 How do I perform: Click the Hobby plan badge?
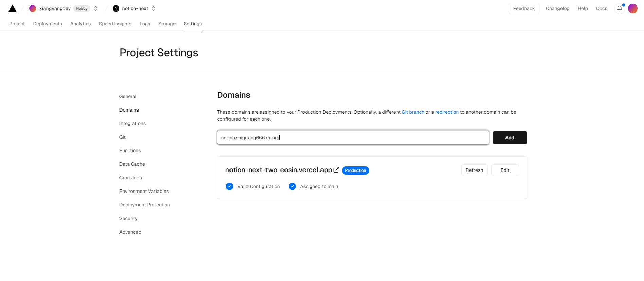coord(82,8)
